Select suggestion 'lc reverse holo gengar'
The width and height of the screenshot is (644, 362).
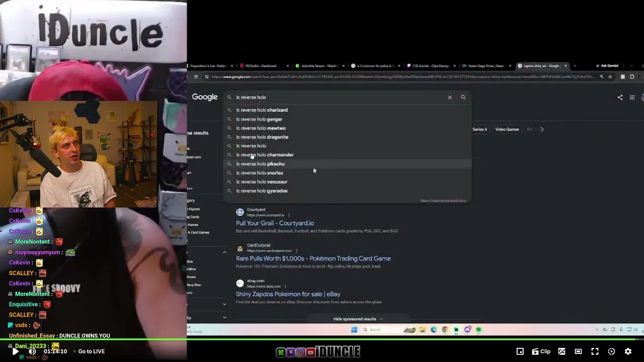[x=347, y=119]
